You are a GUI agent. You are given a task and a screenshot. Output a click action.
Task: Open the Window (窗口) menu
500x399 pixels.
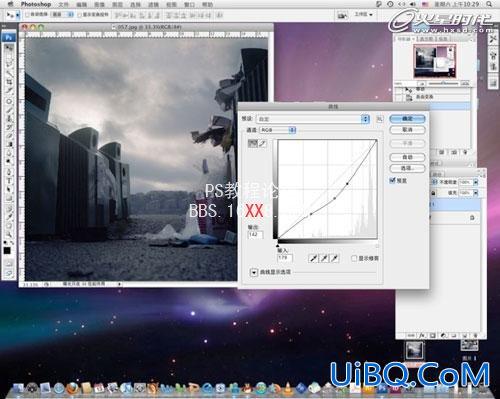[189, 4]
